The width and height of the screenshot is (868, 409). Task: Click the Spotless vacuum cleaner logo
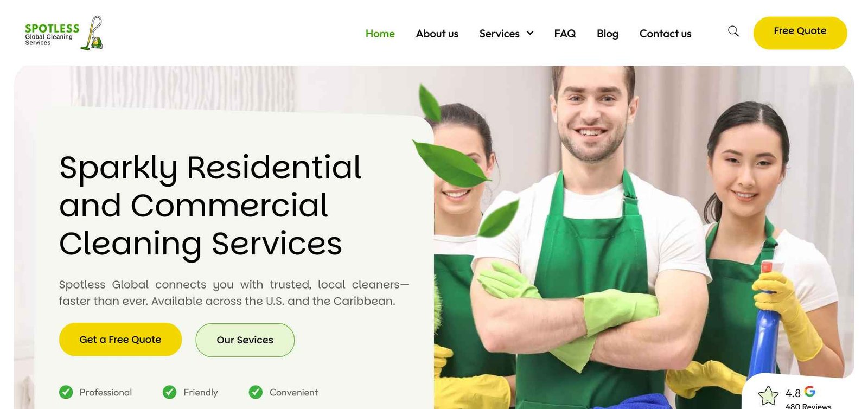click(92, 33)
